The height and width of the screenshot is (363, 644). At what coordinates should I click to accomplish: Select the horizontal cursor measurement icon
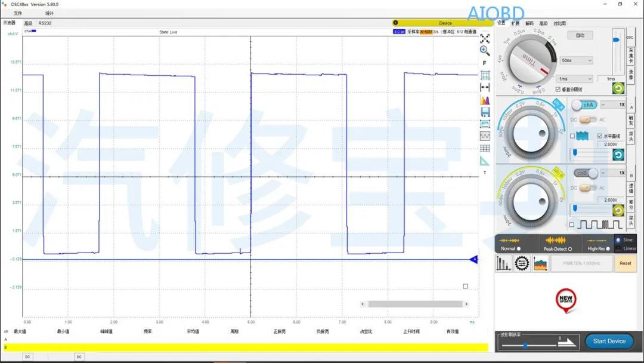coord(485,87)
